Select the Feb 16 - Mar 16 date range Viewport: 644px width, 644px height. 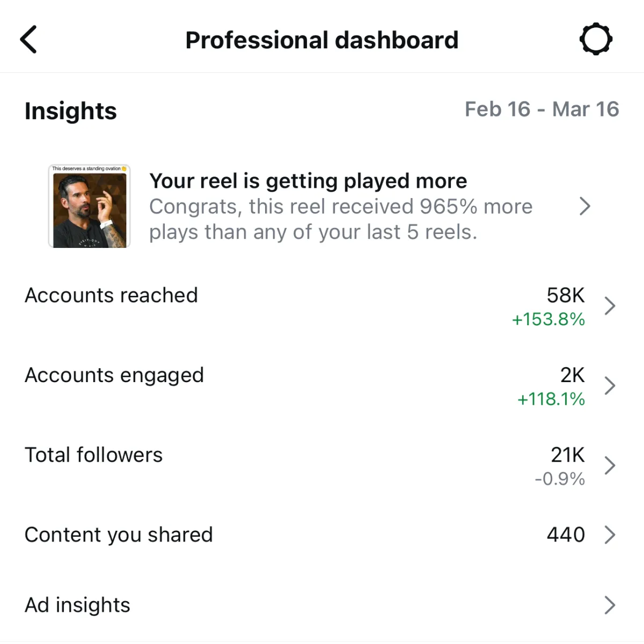pyautogui.click(x=541, y=109)
